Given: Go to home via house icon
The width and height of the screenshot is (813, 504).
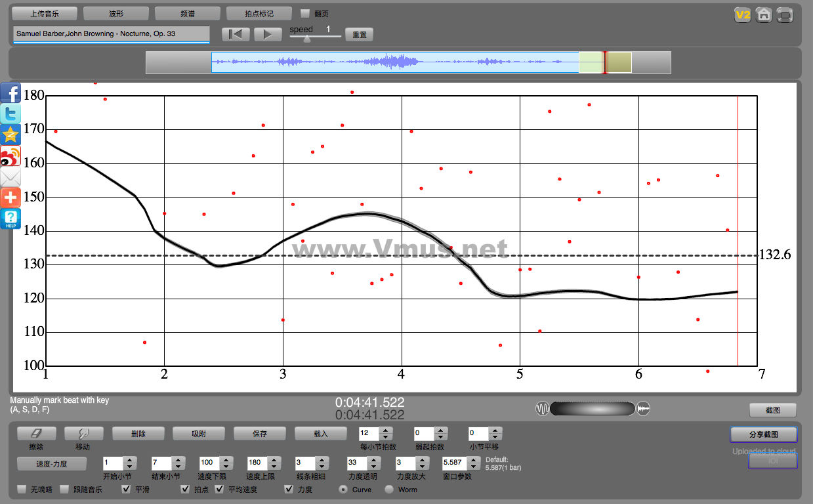Looking at the screenshot, I should (x=763, y=15).
